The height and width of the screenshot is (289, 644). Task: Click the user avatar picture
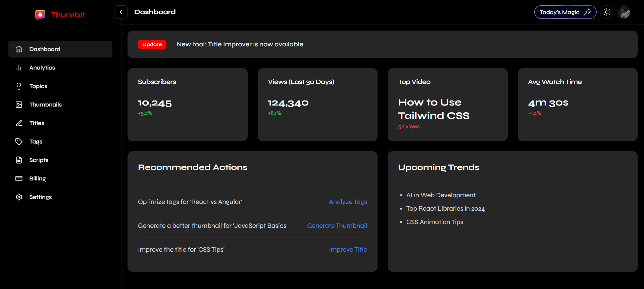tap(624, 12)
